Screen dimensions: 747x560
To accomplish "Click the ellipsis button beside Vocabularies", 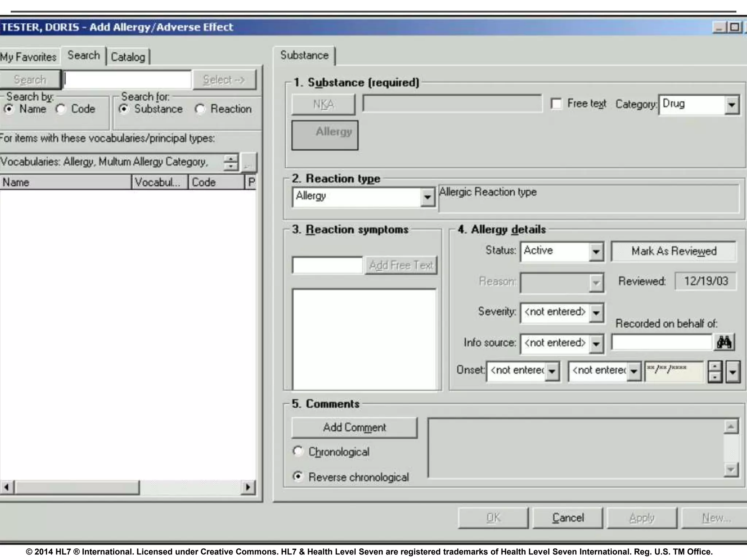I will click(x=249, y=162).
